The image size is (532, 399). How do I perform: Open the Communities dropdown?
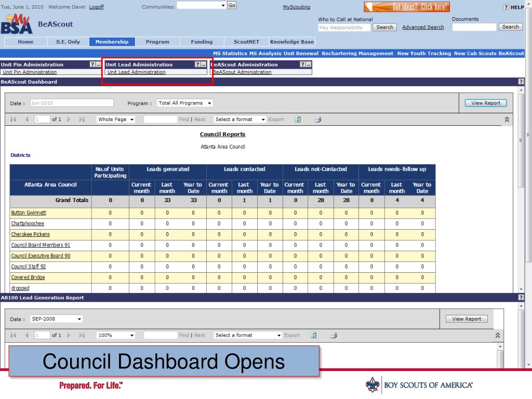click(x=202, y=5)
